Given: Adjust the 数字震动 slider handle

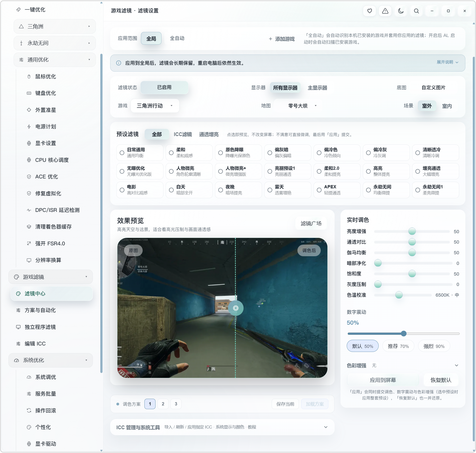Looking at the screenshot, I should pos(403,334).
